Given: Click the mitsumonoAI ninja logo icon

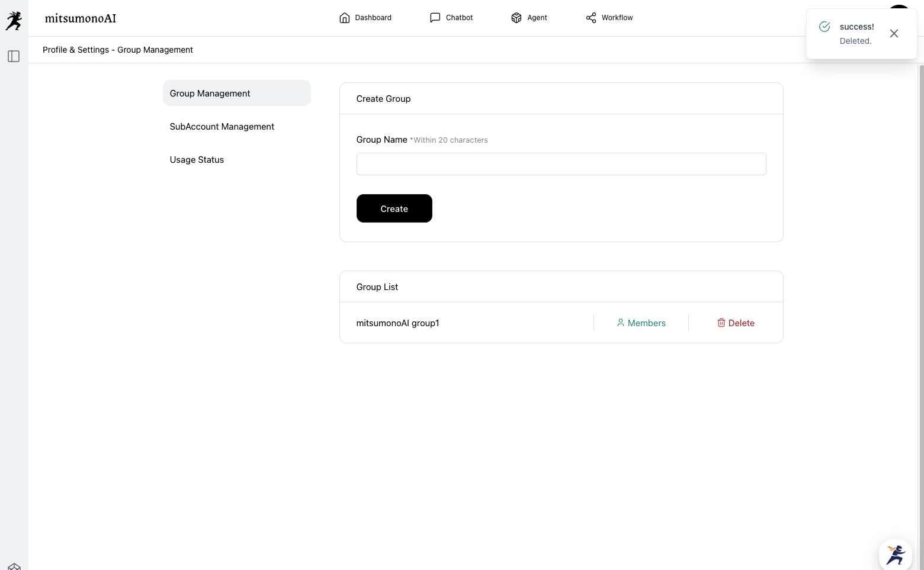Looking at the screenshot, I should (x=14, y=20).
